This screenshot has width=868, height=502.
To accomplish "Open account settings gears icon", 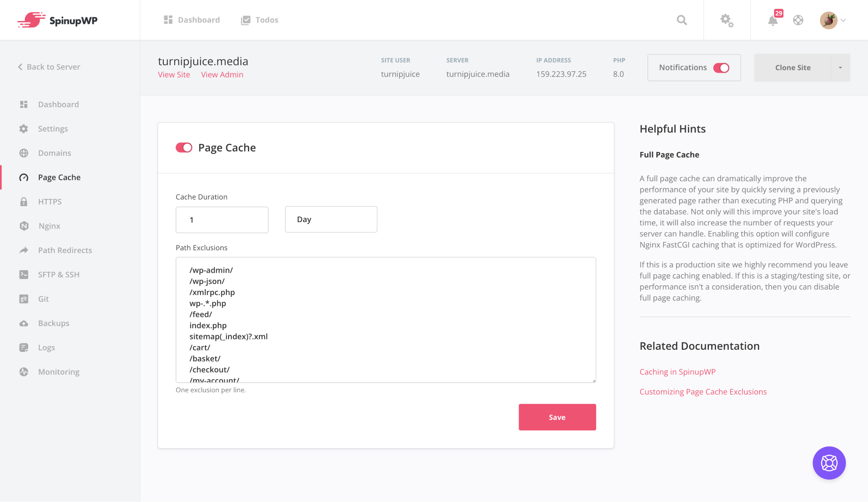I will tap(727, 20).
